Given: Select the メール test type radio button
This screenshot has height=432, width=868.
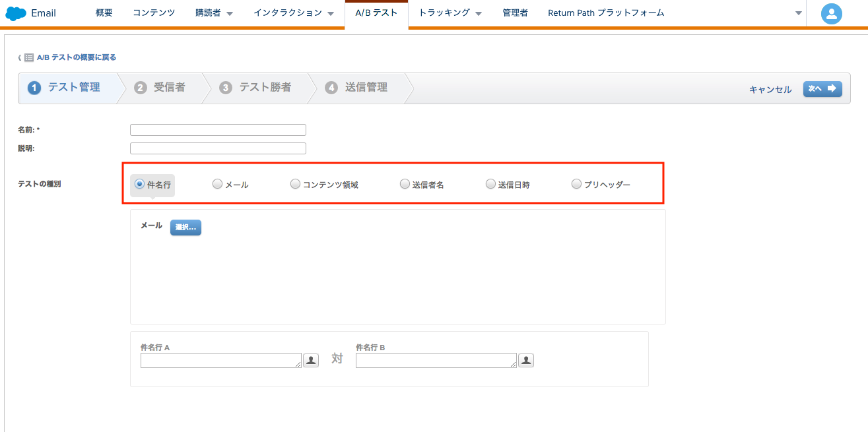Looking at the screenshot, I should click(x=217, y=185).
